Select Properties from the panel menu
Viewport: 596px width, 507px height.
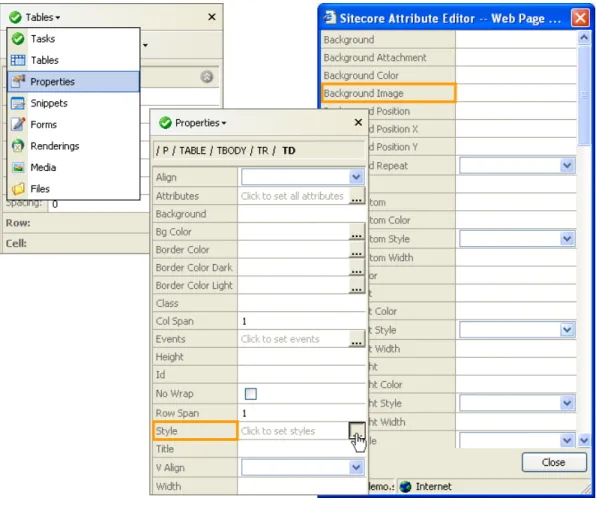(x=74, y=81)
